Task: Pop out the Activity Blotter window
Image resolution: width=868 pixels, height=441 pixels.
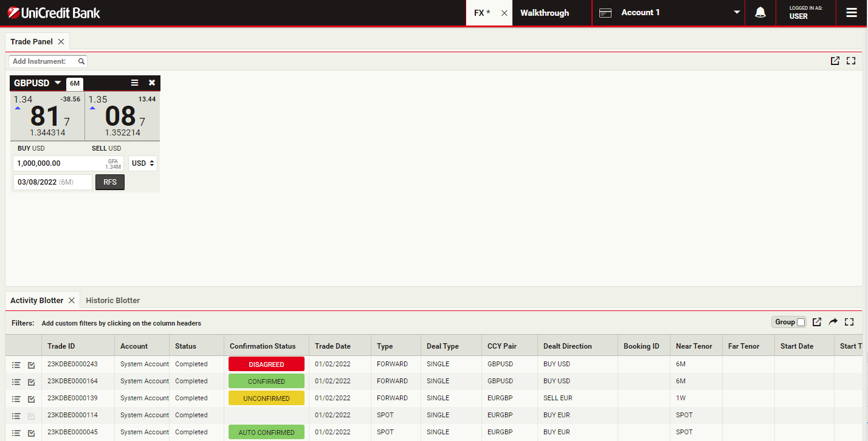Action: click(x=817, y=322)
